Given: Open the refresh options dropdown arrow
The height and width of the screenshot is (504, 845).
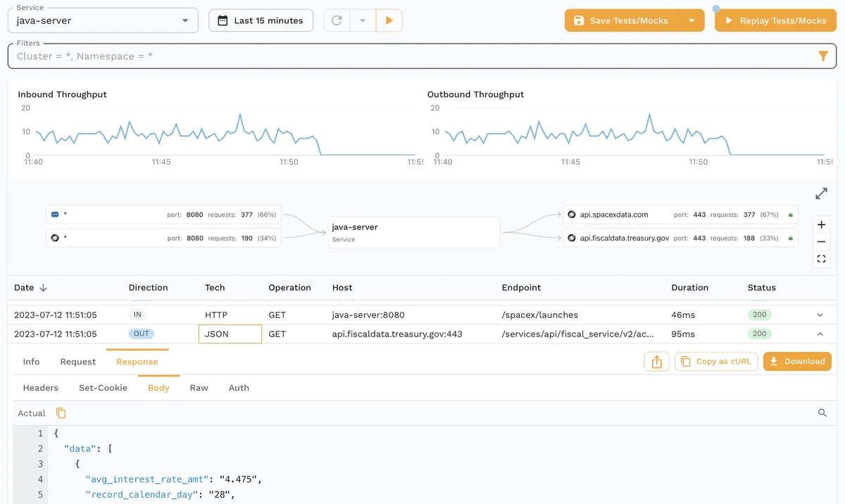Looking at the screenshot, I should pos(363,20).
